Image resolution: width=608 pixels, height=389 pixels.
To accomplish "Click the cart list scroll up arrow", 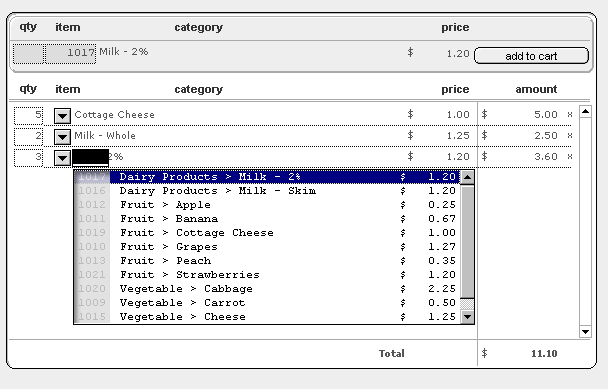I will 585,112.
